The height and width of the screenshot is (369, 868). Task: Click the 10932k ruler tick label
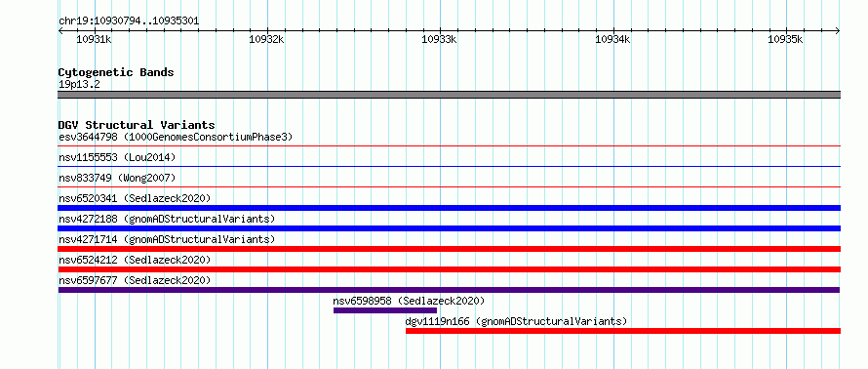[x=267, y=39]
